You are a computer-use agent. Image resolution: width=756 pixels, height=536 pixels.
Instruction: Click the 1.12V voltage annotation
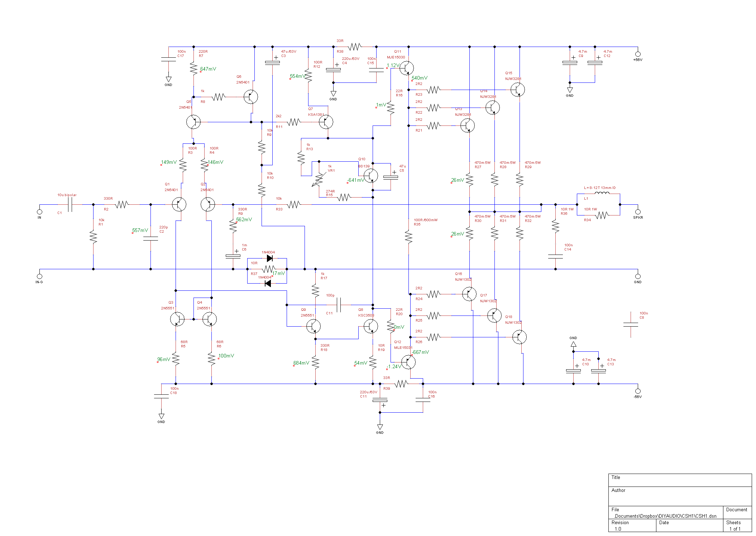click(393, 65)
